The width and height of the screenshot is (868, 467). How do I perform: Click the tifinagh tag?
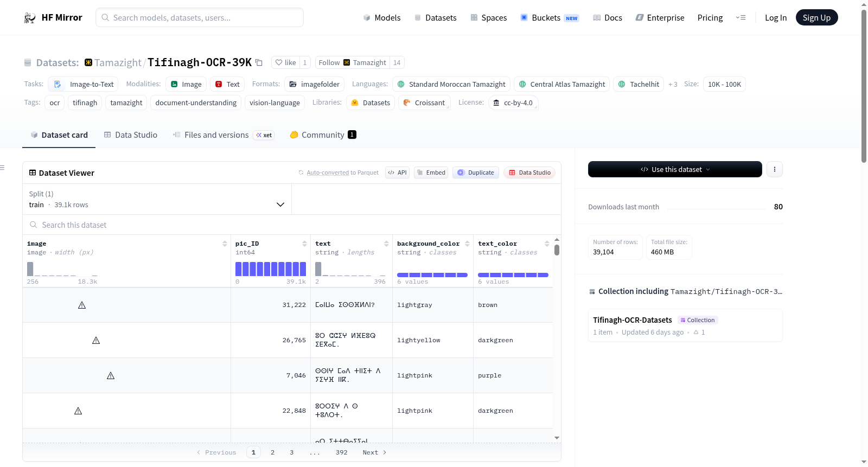click(x=85, y=103)
